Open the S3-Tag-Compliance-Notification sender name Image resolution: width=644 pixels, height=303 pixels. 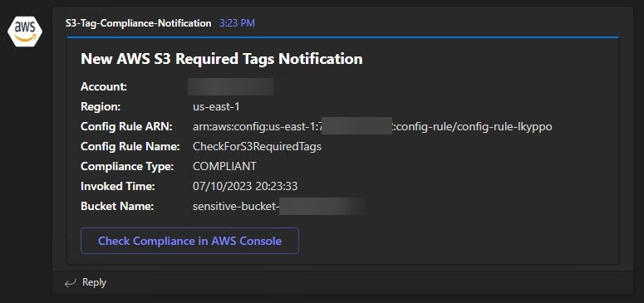tap(139, 23)
